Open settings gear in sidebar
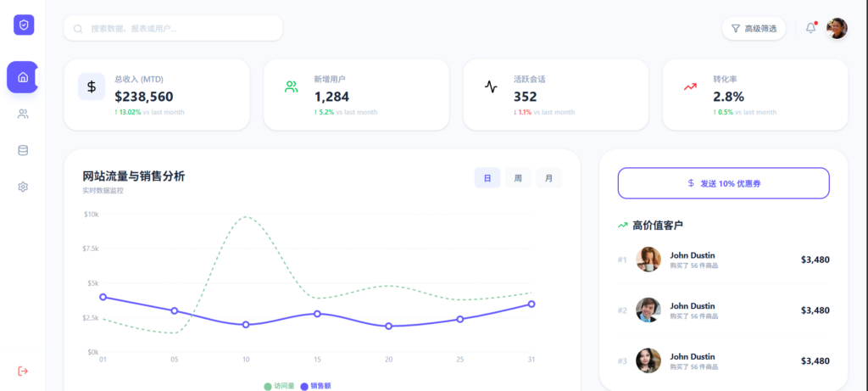868x391 pixels. click(x=23, y=187)
